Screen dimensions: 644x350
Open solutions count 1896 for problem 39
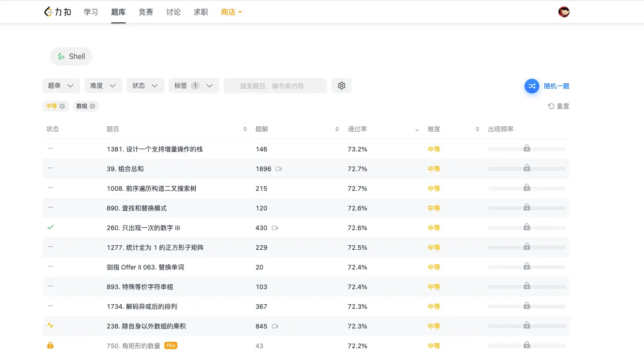(x=263, y=169)
